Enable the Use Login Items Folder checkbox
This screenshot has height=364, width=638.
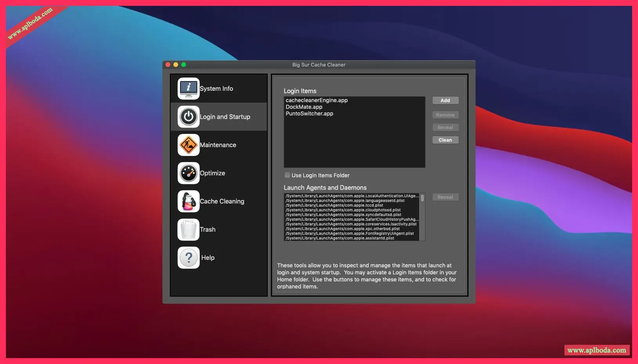pyautogui.click(x=287, y=175)
